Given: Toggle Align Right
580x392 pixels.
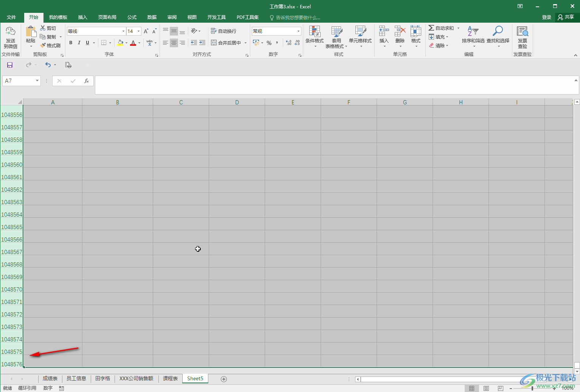Looking at the screenshot, I should pos(182,43).
